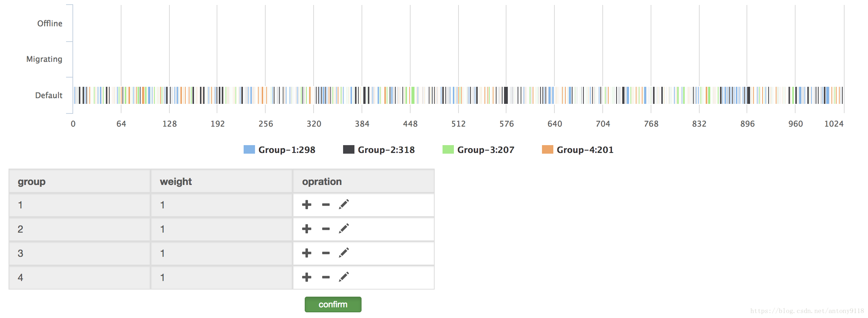Image resolution: width=868 pixels, height=318 pixels.
Task: Click the 64 x-axis tick label
Action: click(x=121, y=124)
